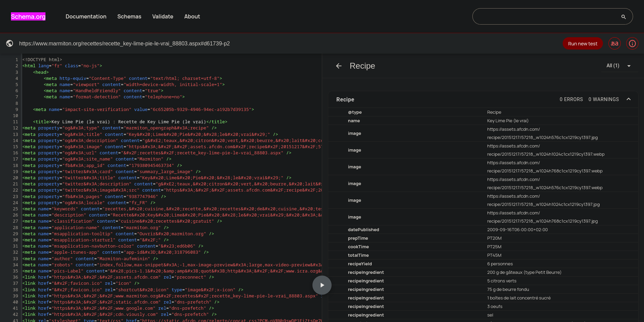Viewport: 644px width, 322px height.
Task: Open the language selector icon
Action: click(614, 43)
